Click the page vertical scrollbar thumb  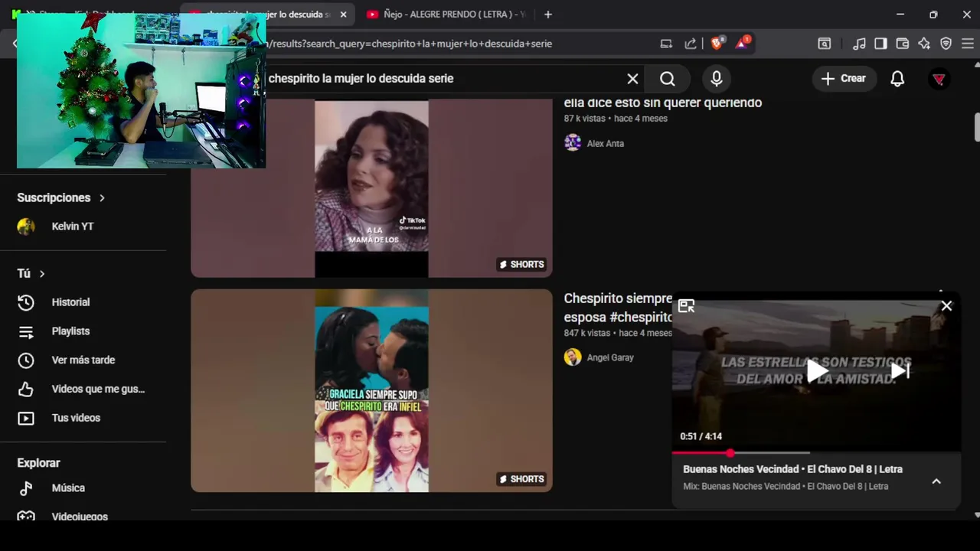click(977, 128)
